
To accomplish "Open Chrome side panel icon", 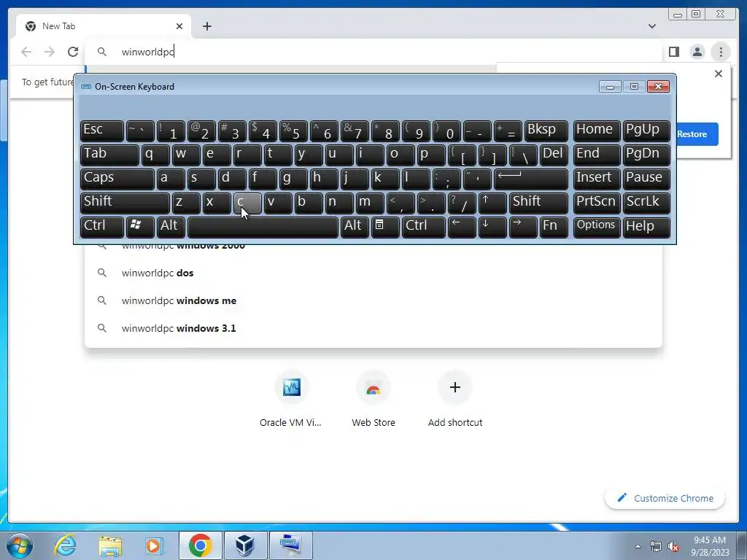I will [x=673, y=52].
